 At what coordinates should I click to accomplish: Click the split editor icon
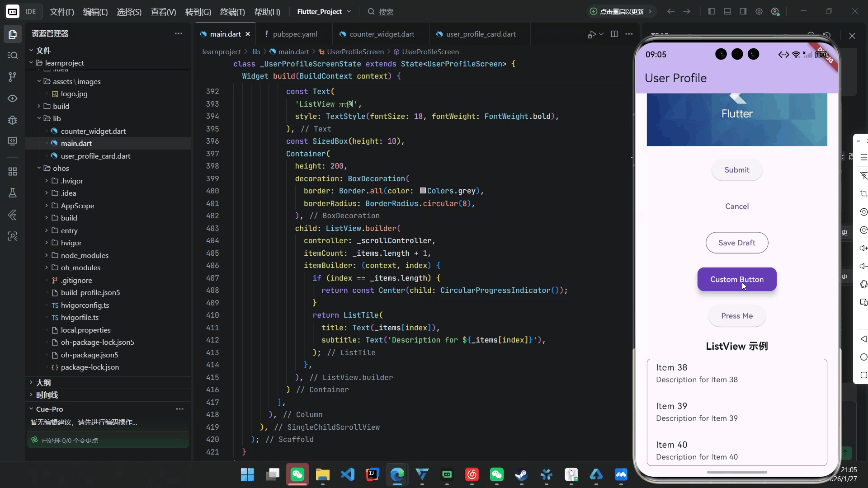[614, 34]
